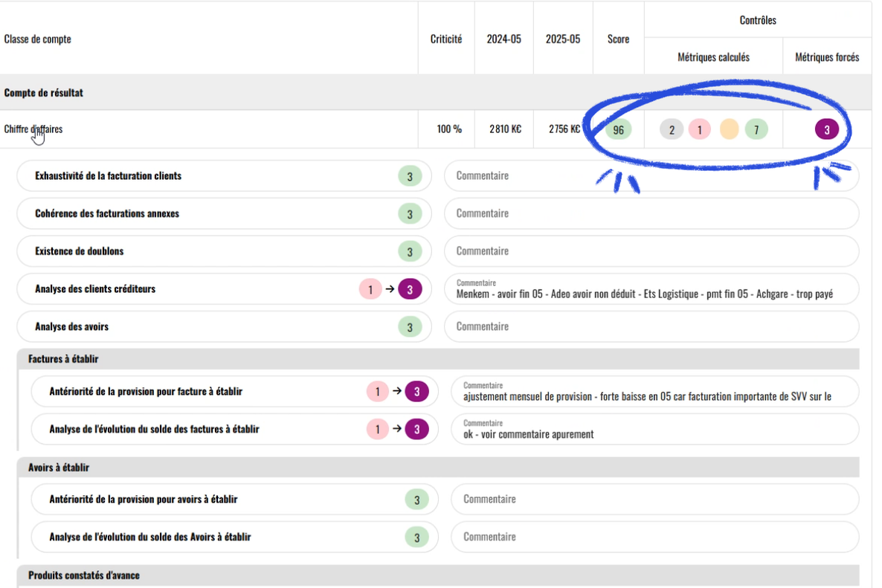This screenshot has width=882, height=588.
Task: Click the Commentaire field for Exhaustivité de la facturation
Action: [x=651, y=175]
